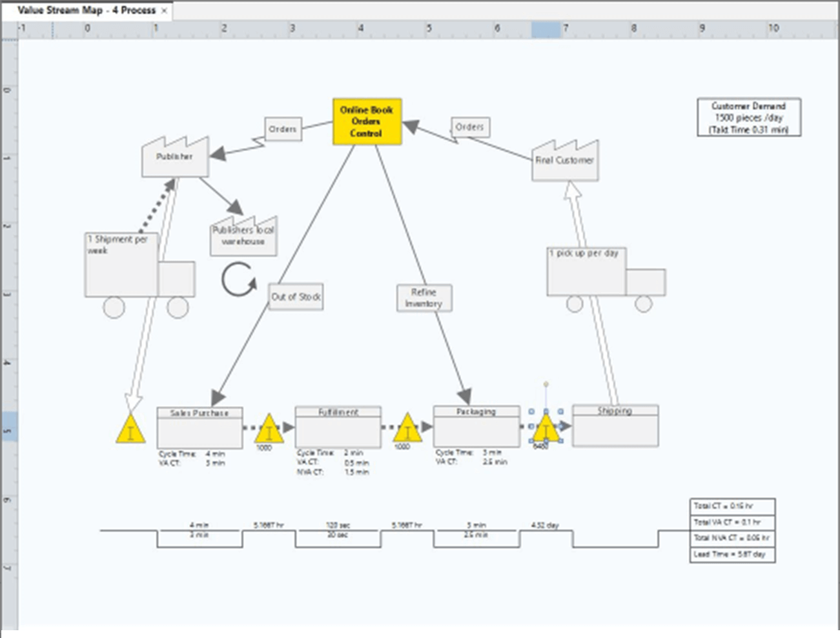Select the Publisher factory icon
Screen dimensions: 840x638
pyautogui.click(x=175, y=158)
